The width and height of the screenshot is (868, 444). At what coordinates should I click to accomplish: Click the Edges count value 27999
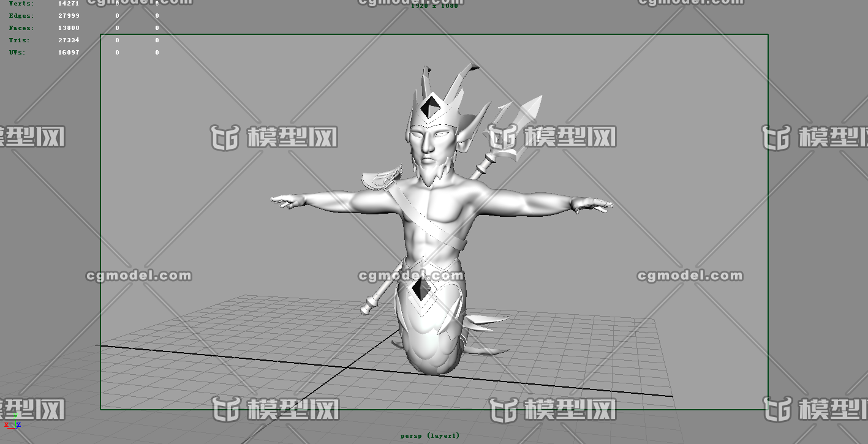tap(69, 16)
